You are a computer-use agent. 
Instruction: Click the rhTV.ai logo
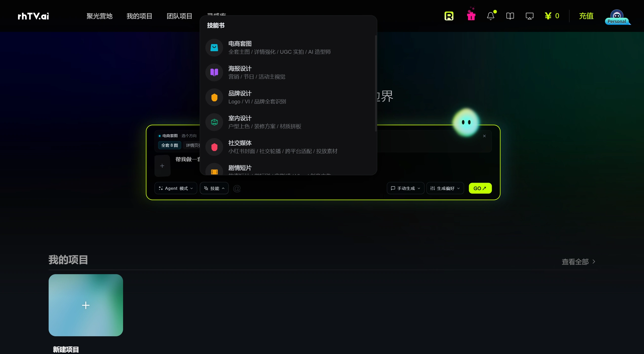(x=33, y=16)
